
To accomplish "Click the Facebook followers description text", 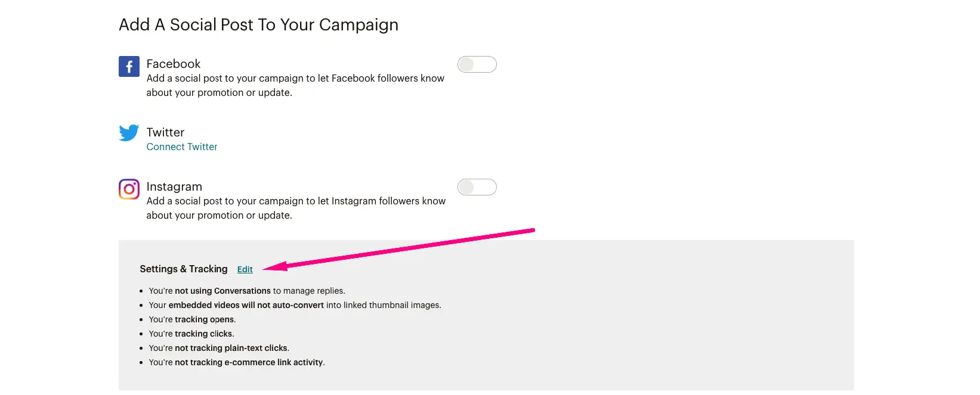I will [295, 85].
